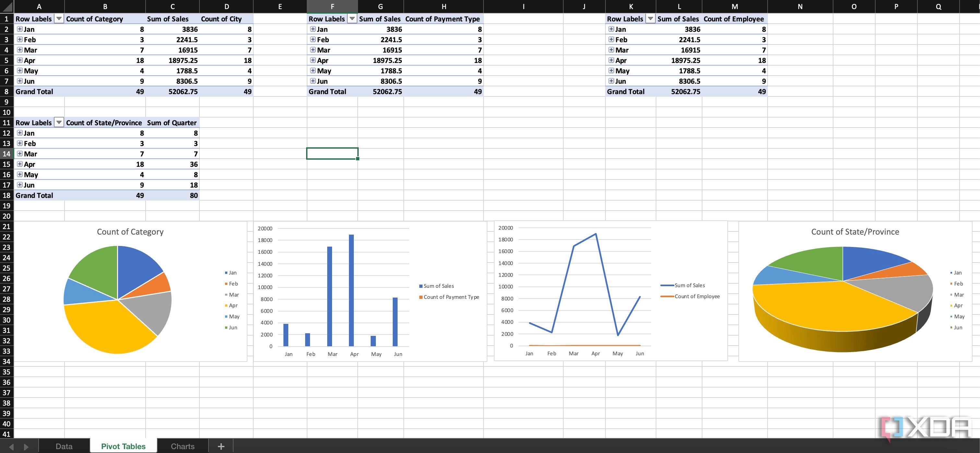Image resolution: width=980 pixels, height=453 pixels.
Task: Go to previous sheet with left arrow
Action: pos(11,447)
